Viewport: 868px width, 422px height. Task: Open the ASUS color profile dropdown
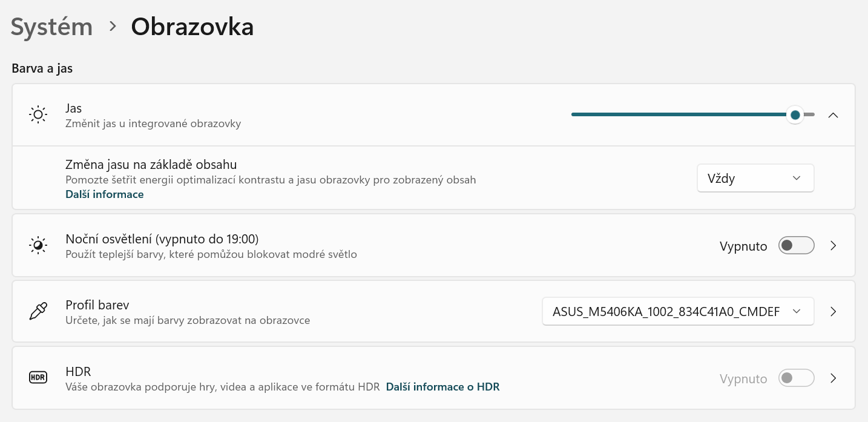coord(678,312)
